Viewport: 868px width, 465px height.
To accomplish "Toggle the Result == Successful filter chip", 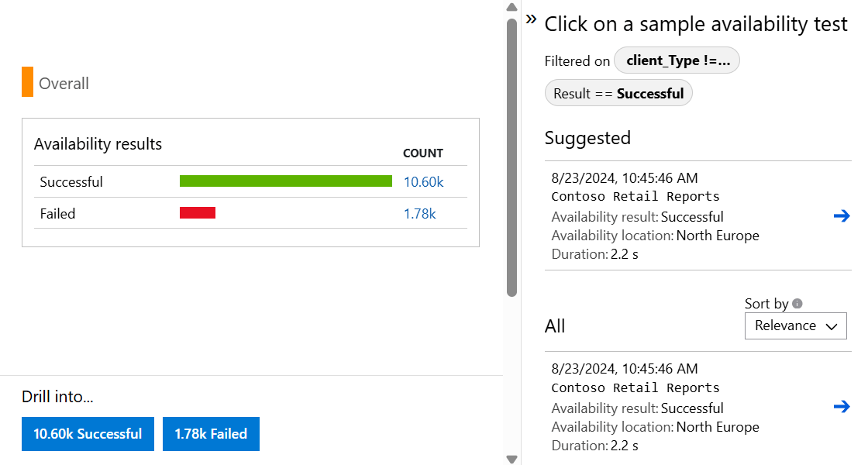I will (x=618, y=92).
